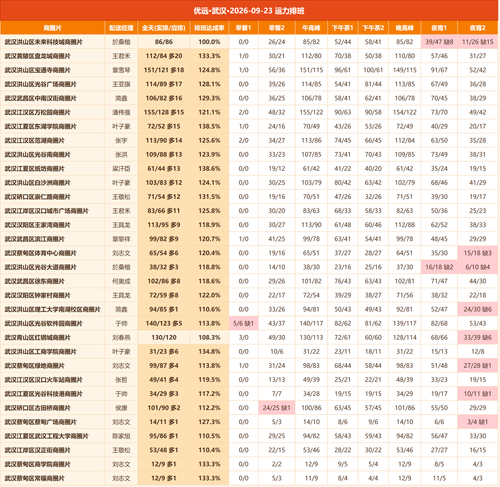Image resolution: width=500 pixels, height=487 pixels.
Task: Click the 夜宵1 column header
Action: [439, 28]
